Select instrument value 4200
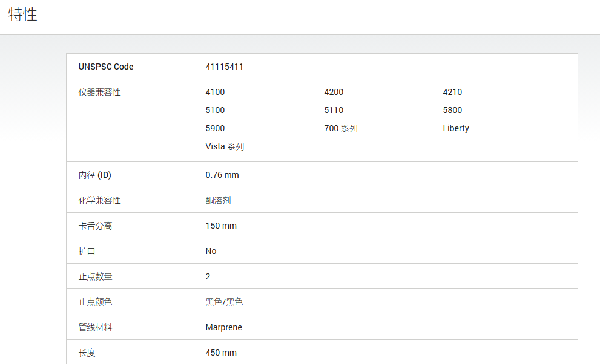 [x=334, y=92]
